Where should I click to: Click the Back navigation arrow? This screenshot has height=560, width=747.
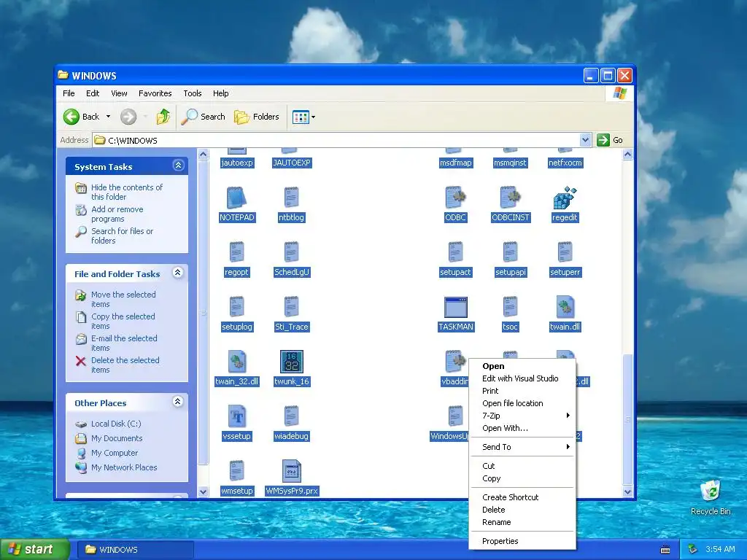71,117
